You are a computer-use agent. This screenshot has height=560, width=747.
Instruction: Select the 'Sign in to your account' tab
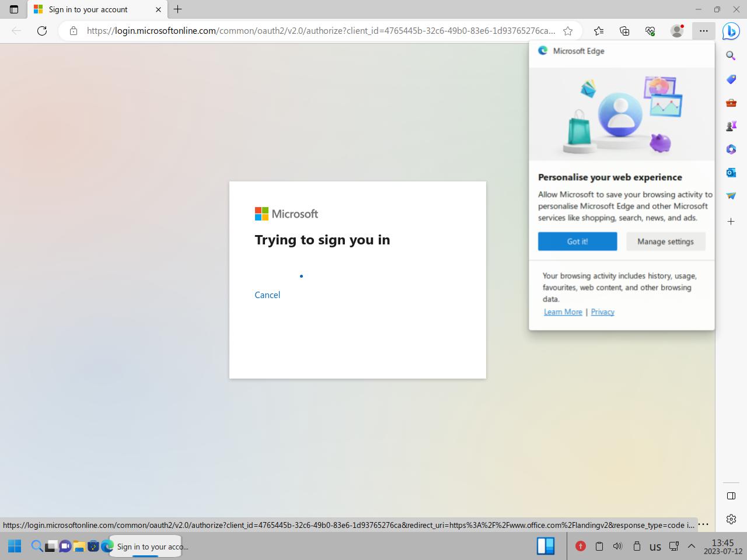(96, 9)
